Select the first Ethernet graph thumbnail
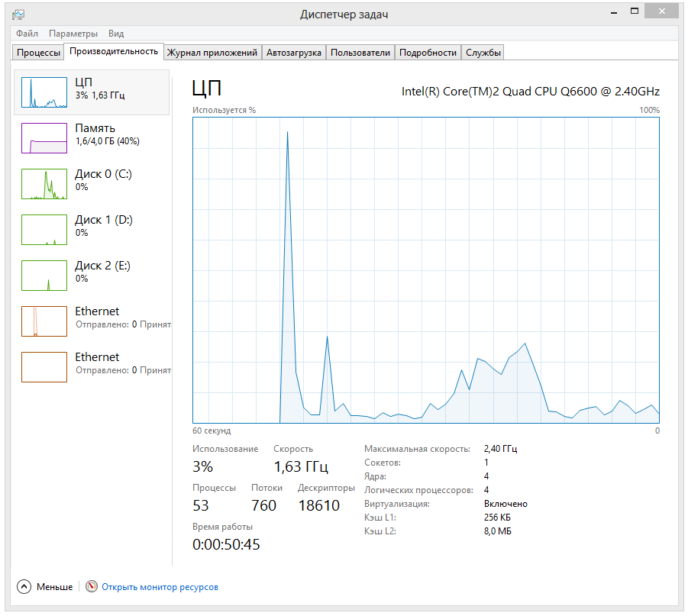688x616 pixels. [x=44, y=321]
